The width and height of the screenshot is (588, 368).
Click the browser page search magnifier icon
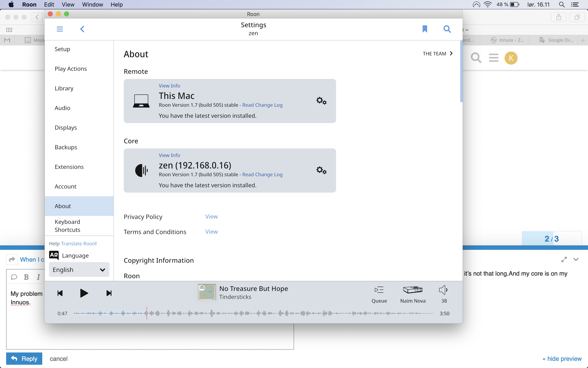tap(476, 58)
